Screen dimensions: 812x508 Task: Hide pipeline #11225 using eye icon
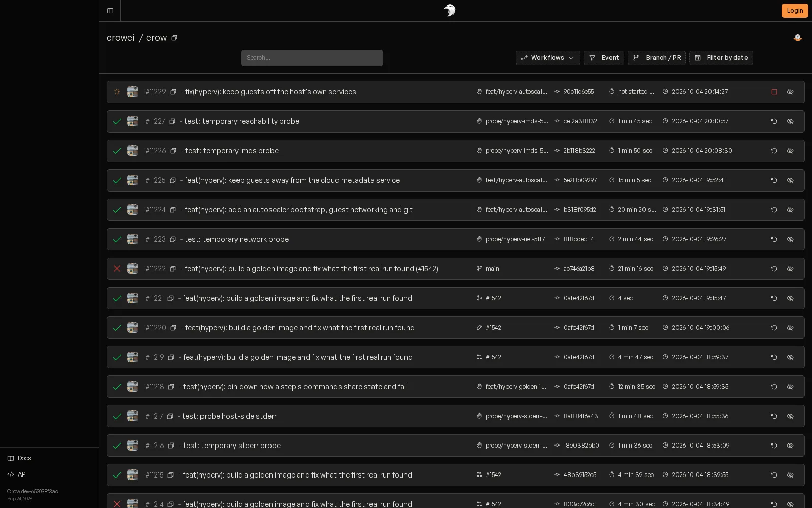click(x=790, y=180)
